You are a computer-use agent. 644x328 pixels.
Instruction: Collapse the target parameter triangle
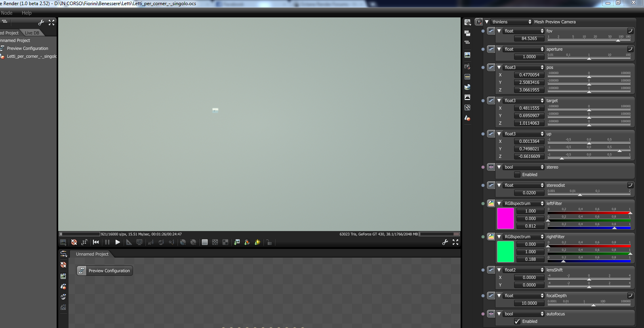coord(499,100)
